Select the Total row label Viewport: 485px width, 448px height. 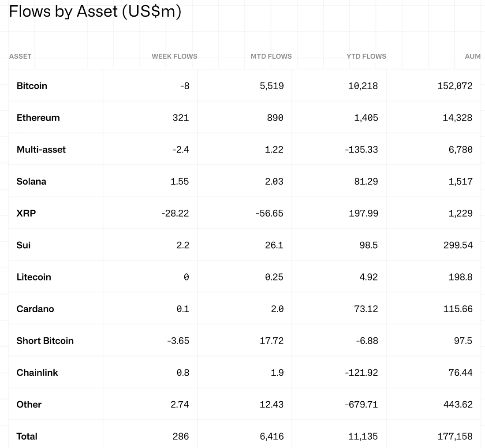point(27,437)
